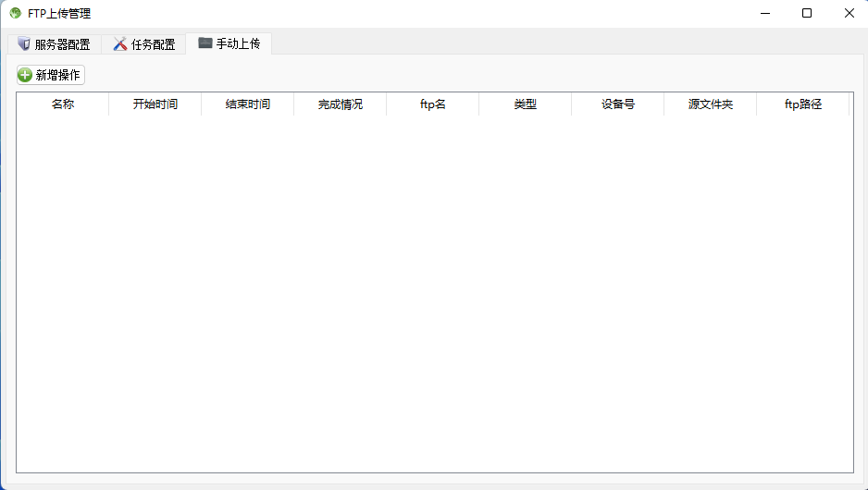The width and height of the screenshot is (868, 490).
Task: Minimize the FTP上传管理 window
Action: click(x=765, y=13)
